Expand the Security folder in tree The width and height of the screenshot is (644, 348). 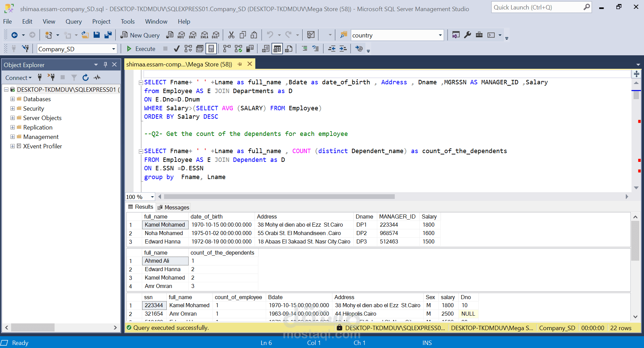pos(12,109)
